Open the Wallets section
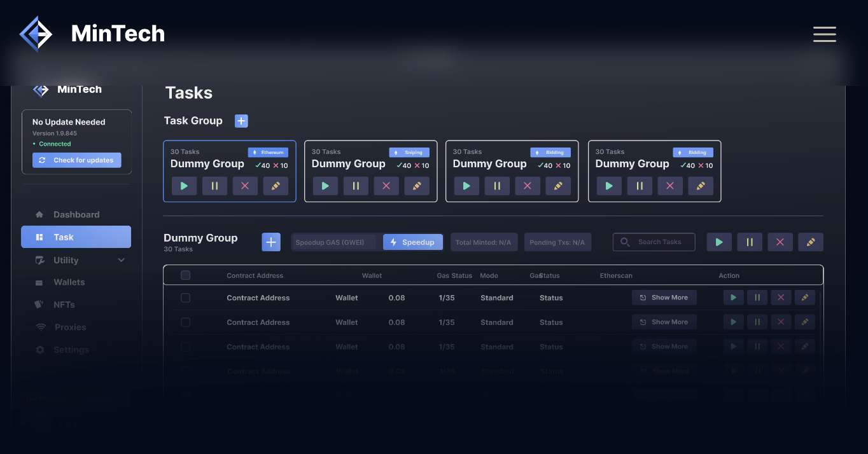Image resolution: width=868 pixels, height=454 pixels. point(69,282)
